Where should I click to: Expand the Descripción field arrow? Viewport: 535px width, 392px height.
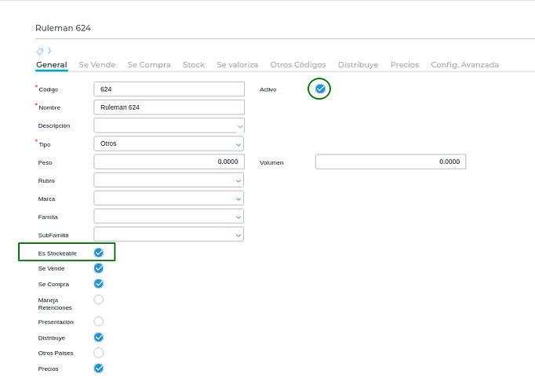pyautogui.click(x=239, y=125)
